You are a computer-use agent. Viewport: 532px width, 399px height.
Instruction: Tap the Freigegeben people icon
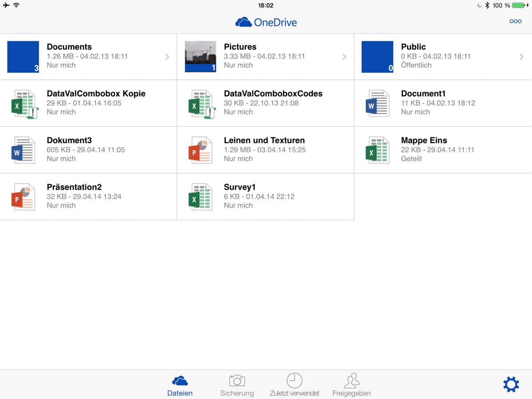[x=352, y=380]
